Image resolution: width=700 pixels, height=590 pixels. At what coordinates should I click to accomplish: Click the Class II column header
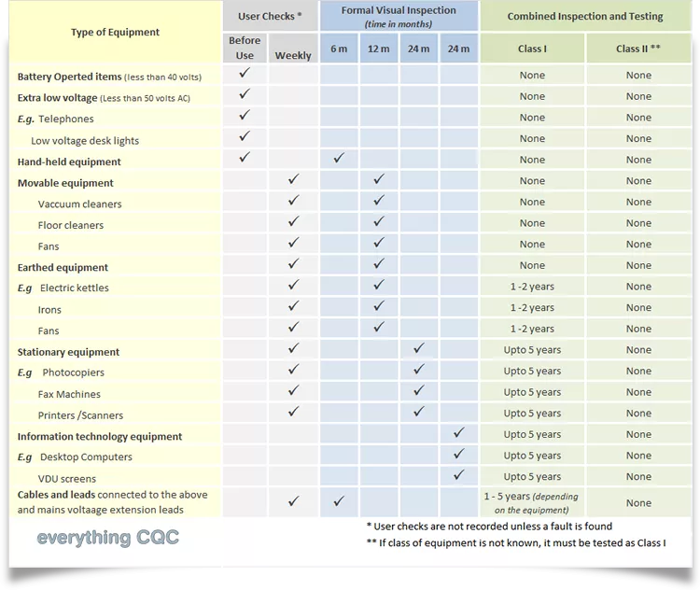coord(638,49)
